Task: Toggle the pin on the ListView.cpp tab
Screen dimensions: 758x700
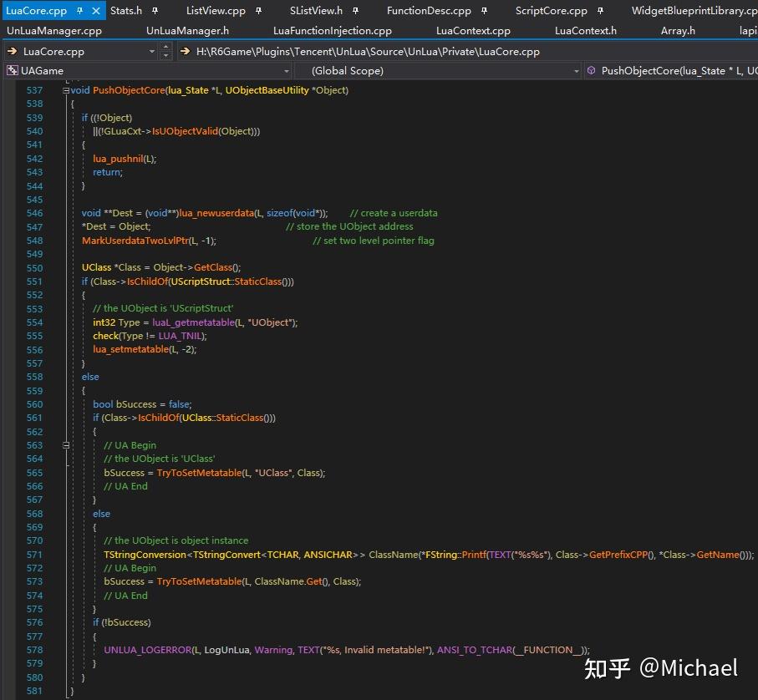Action: [258, 11]
